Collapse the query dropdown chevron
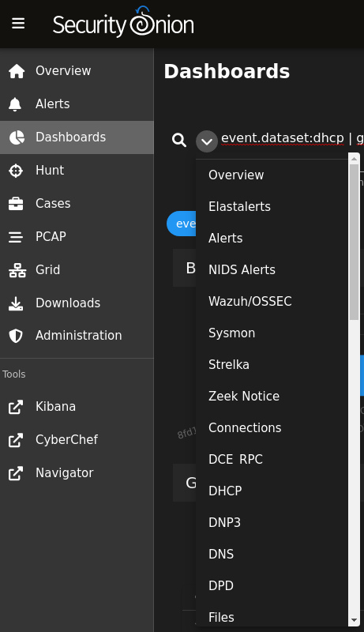Image resolution: width=364 pixels, height=632 pixels. point(207,141)
